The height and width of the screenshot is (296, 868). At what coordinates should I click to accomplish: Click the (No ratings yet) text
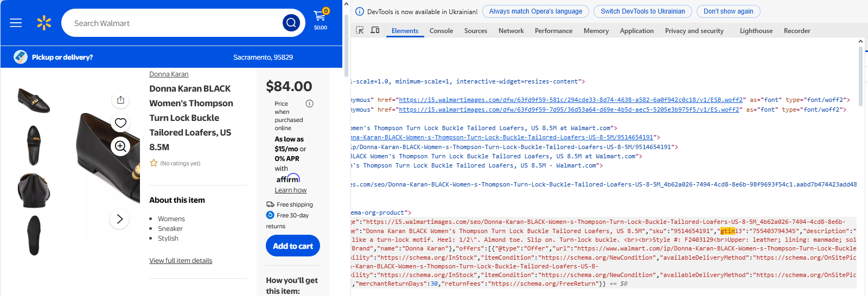tap(180, 163)
